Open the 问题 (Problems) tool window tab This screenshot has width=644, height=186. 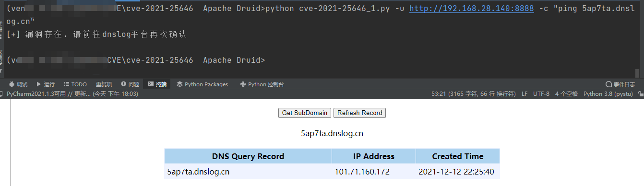(130, 84)
